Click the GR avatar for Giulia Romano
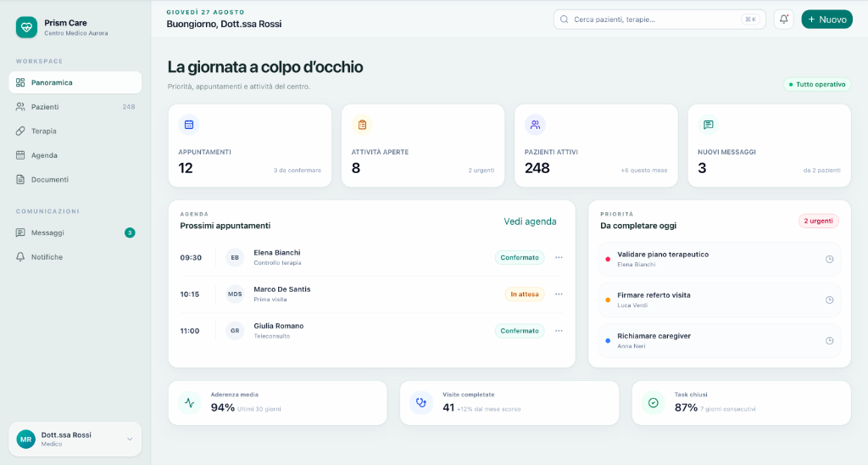868x465 pixels. (x=235, y=331)
